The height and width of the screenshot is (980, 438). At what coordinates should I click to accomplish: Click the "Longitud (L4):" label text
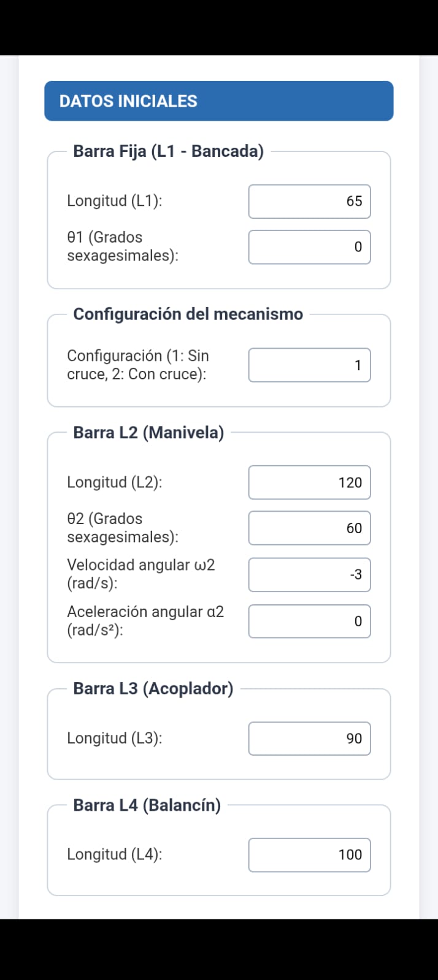(115, 854)
